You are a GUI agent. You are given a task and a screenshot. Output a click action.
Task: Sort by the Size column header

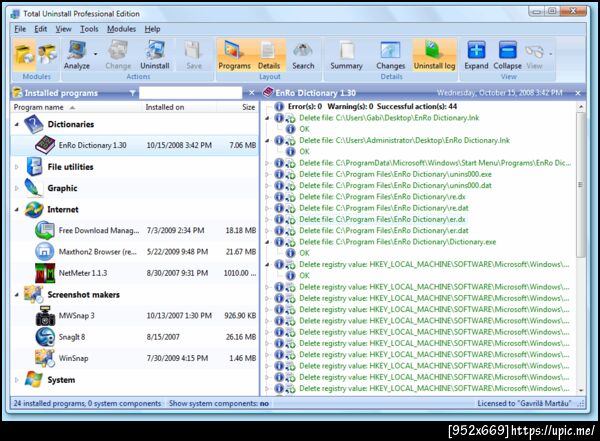coord(238,108)
